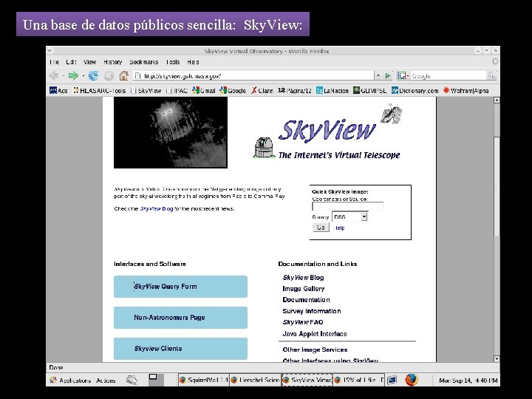Open the back history dropdown arrow

pyautogui.click(x=63, y=75)
